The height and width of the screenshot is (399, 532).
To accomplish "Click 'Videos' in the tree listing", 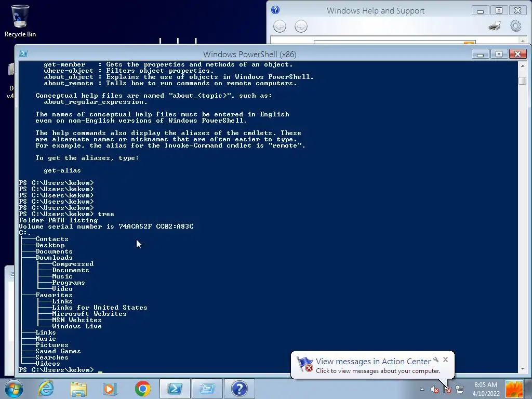I will pos(48,364).
